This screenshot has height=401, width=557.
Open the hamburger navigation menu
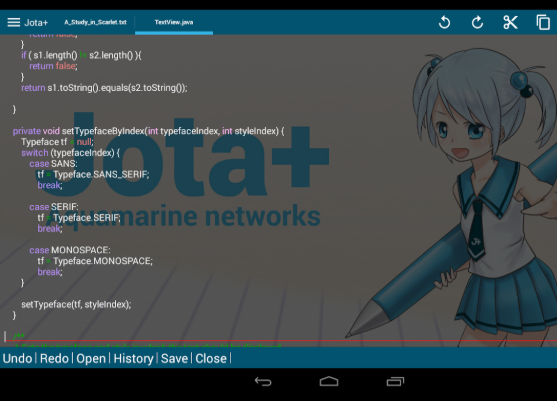13,22
